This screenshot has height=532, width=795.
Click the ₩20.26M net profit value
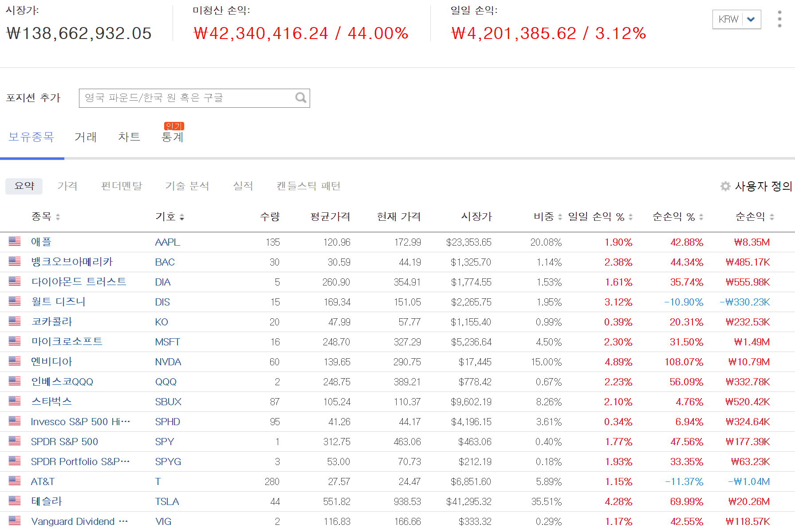click(749, 501)
